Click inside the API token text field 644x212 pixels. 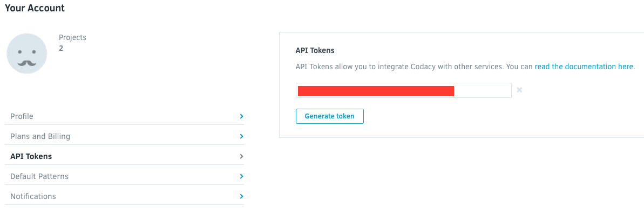[x=403, y=90]
